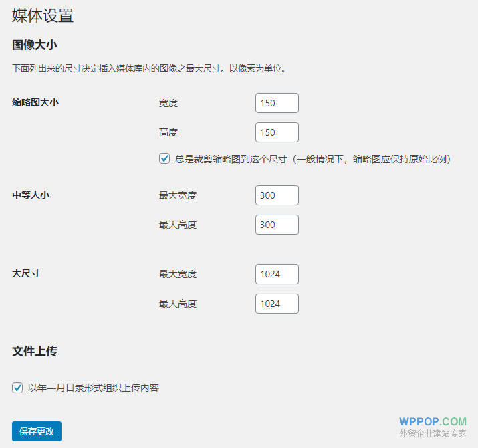Click the crop thumbnail checkbox label text
This screenshot has height=448, width=478.
(x=313, y=159)
